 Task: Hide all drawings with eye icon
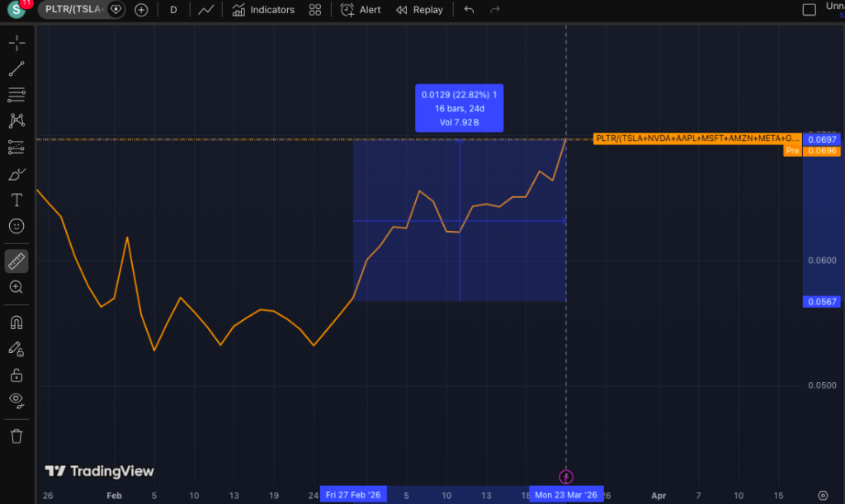17,401
